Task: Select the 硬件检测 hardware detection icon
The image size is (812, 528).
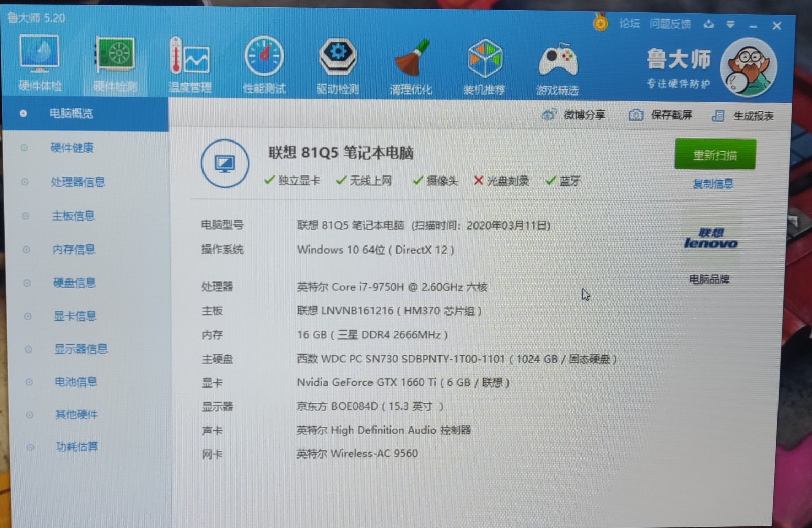Action: click(x=115, y=64)
